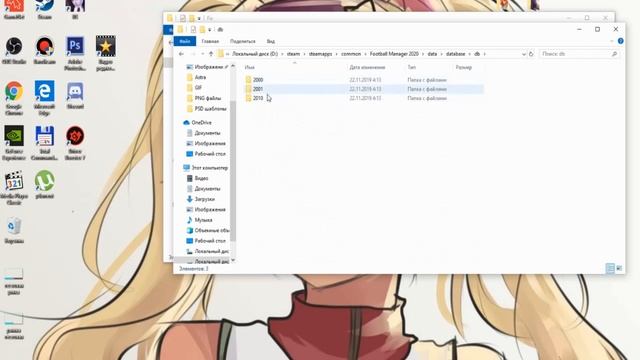This screenshot has width=640, height=360.
Task: Click 'common' in the address path
Action: [x=351, y=54]
